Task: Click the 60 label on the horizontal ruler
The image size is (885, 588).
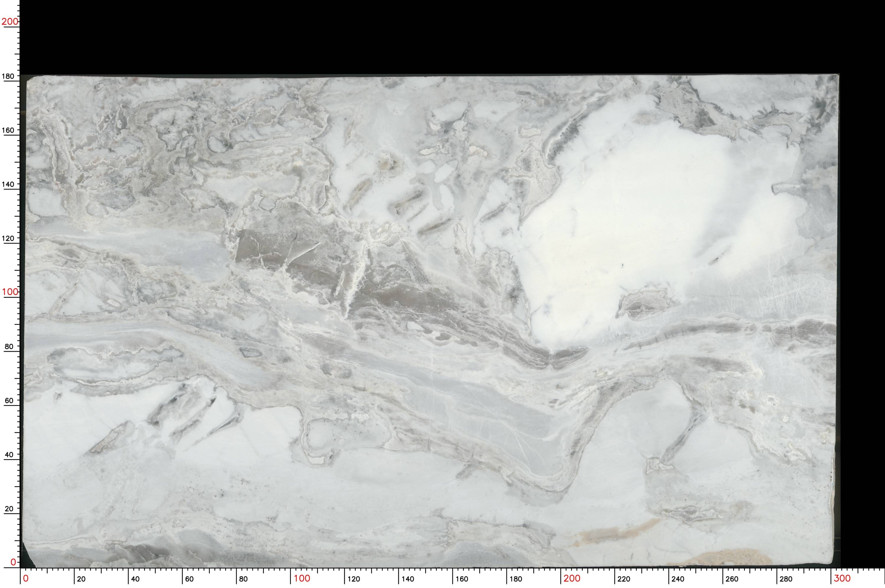Action: (189, 579)
